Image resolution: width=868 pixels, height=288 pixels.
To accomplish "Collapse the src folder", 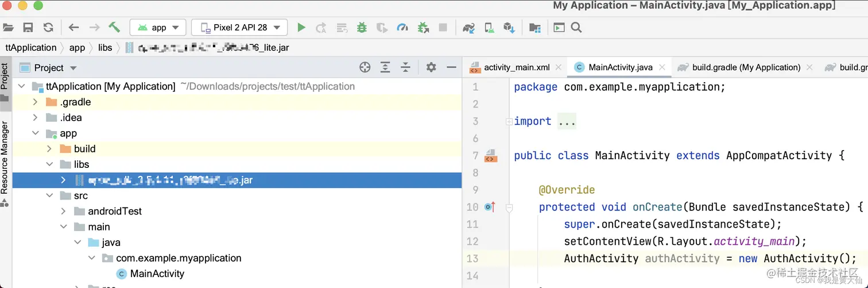I will pos(49,195).
